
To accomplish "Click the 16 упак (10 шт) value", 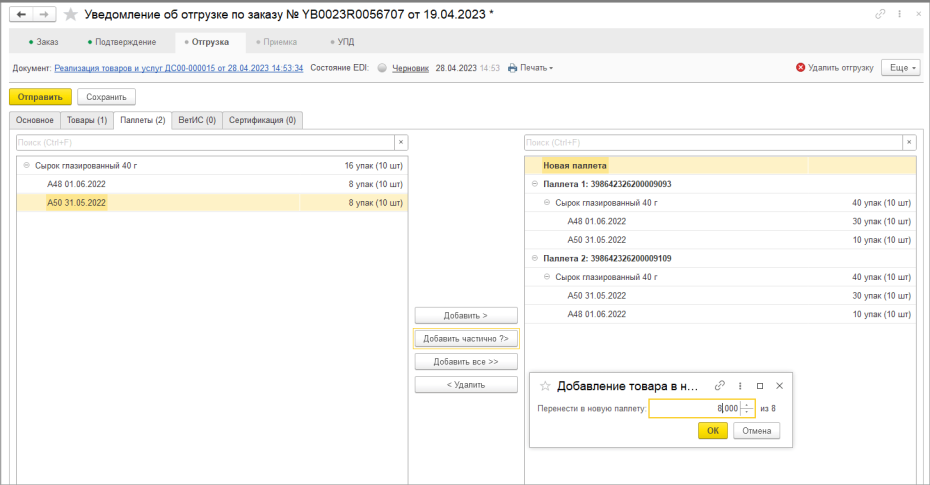I will point(373,165).
